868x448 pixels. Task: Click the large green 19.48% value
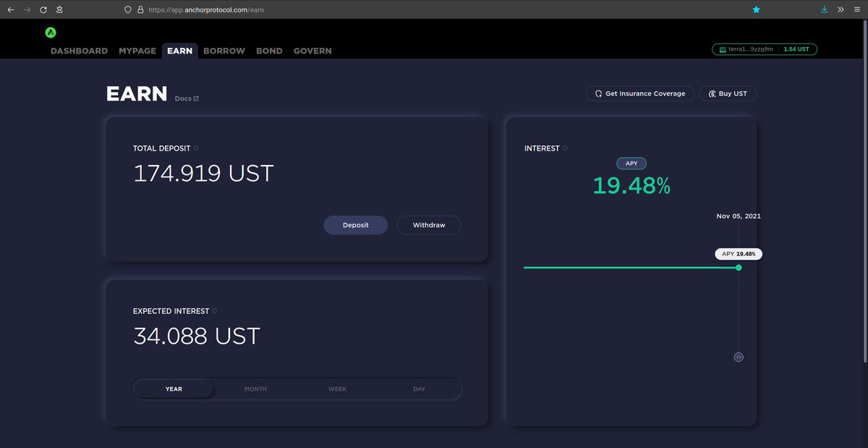(631, 186)
